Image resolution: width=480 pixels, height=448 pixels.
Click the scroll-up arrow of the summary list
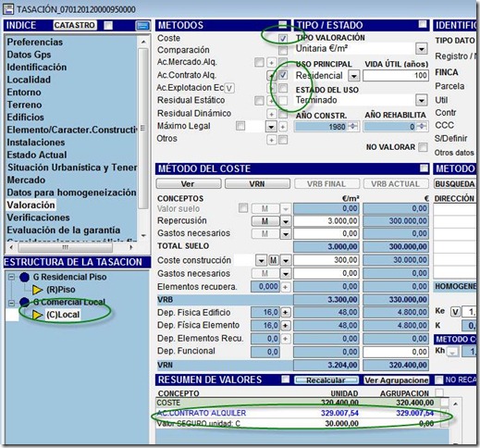point(455,404)
